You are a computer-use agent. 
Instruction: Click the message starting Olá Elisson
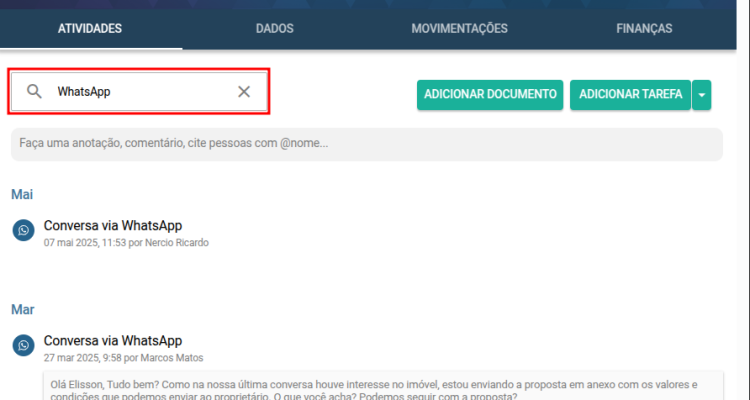click(383, 387)
